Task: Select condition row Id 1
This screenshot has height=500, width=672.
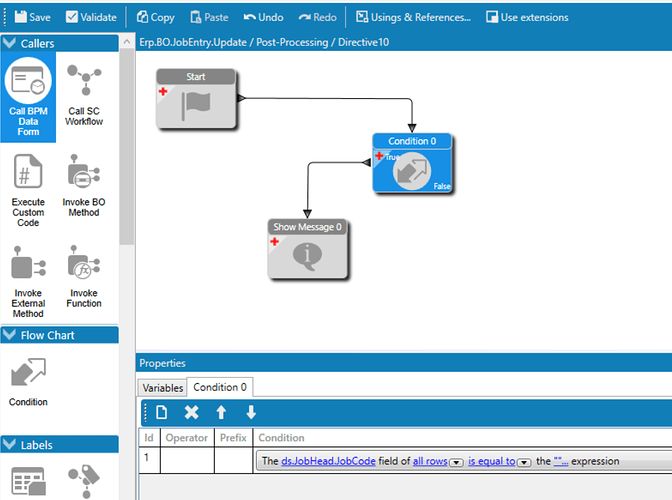Action: pyautogui.click(x=149, y=460)
